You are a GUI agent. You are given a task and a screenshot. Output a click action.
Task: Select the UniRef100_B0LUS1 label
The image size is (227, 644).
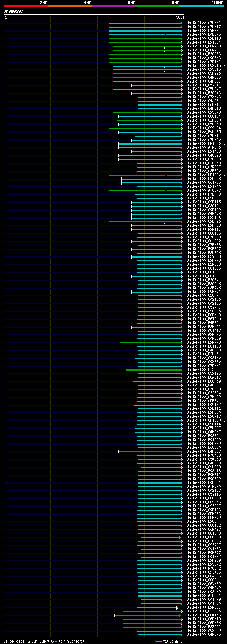204,483
